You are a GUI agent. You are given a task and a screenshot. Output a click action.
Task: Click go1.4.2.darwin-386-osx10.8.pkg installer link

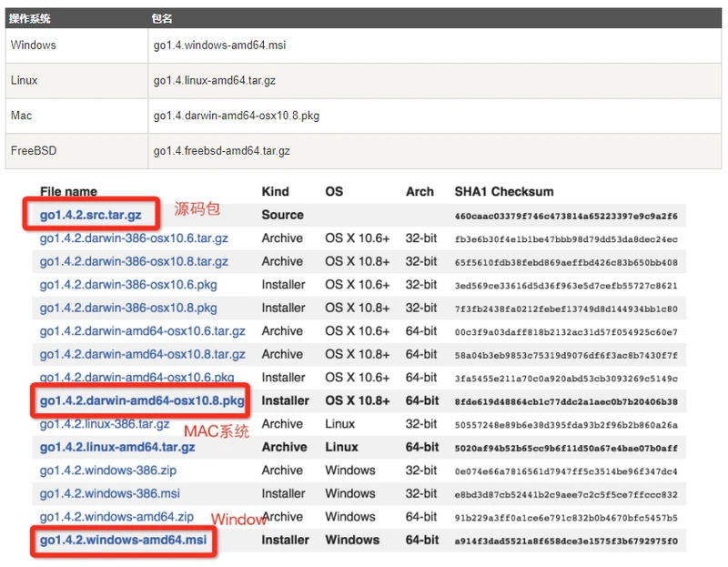(128, 308)
